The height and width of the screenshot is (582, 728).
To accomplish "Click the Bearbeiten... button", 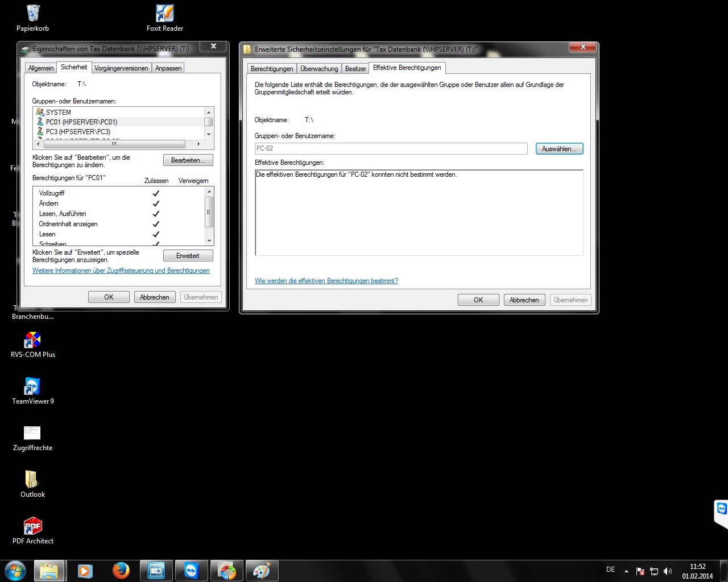I will [x=188, y=160].
